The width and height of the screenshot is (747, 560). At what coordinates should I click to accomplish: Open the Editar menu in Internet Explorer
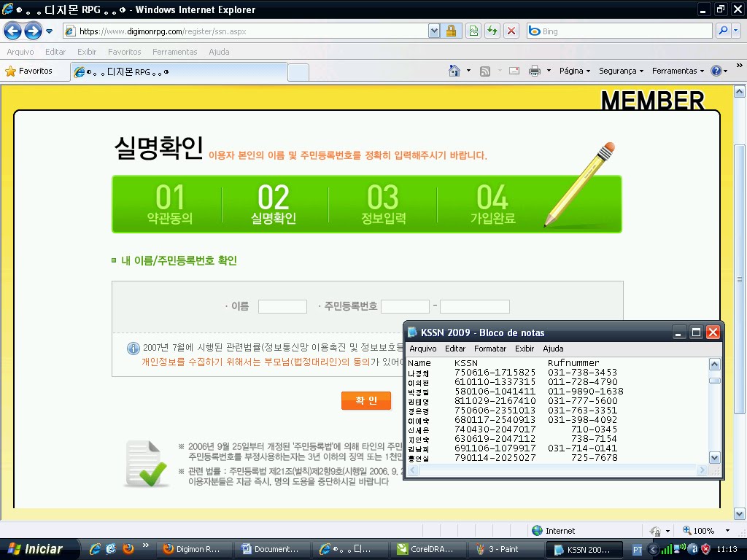click(x=55, y=52)
